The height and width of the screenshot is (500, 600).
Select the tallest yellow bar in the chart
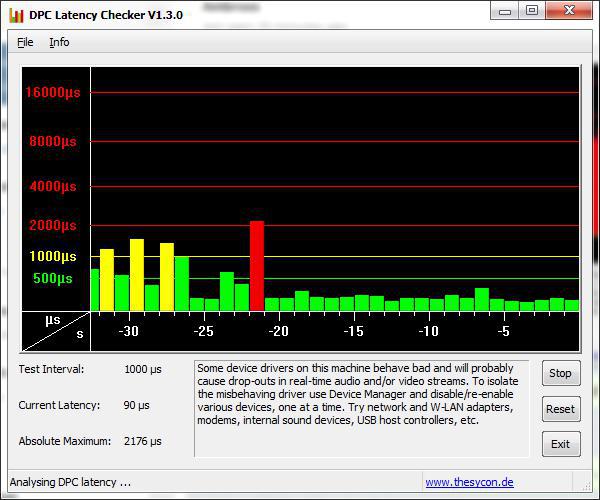137,274
